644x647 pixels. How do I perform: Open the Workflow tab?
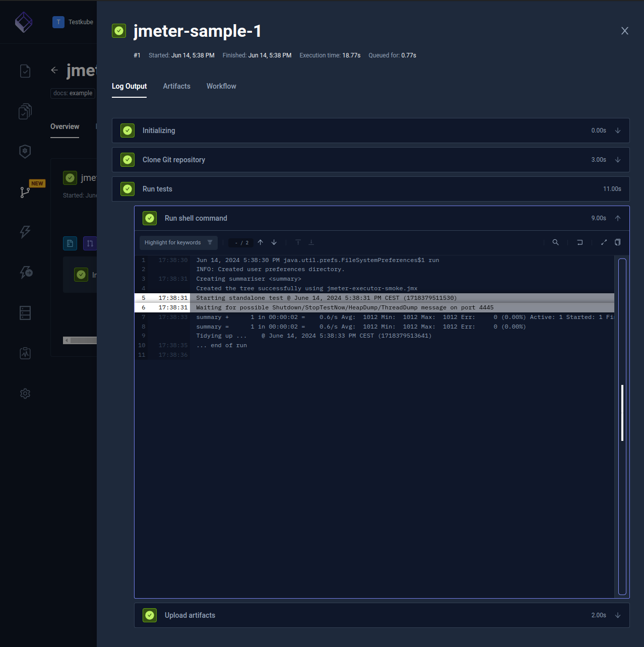(221, 86)
